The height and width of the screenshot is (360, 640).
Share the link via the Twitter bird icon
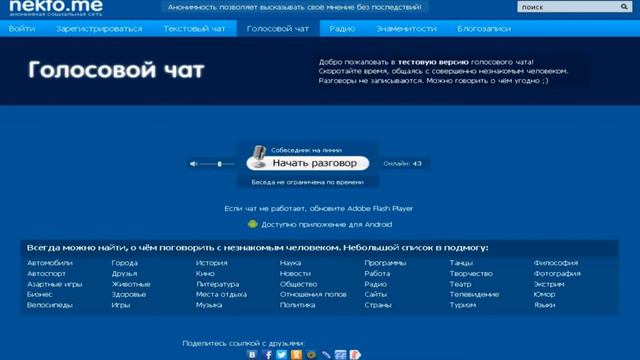282,354
